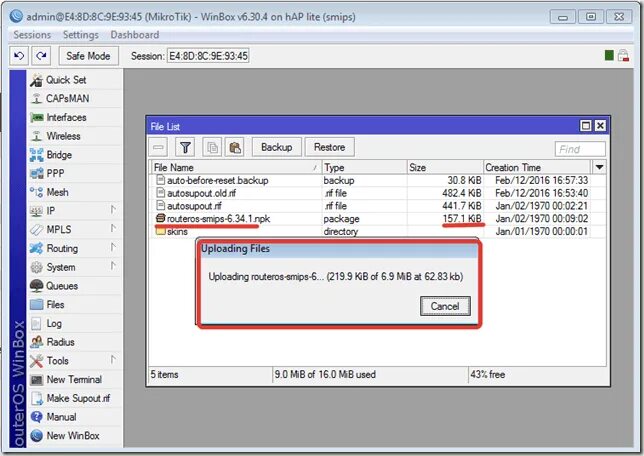This screenshot has height=456, width=644.
Task: Open Radius from the sidebar
Action: coord(75,342)
